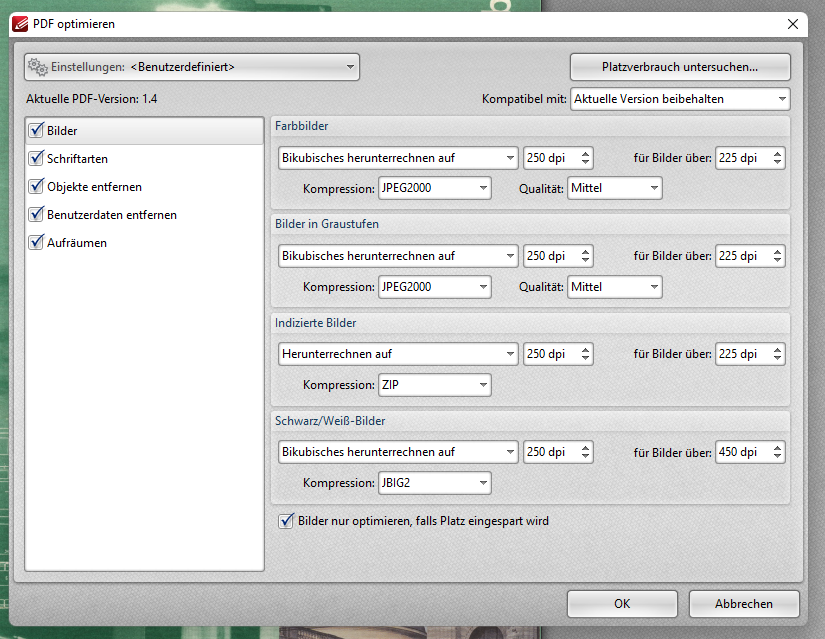
Task: Close the PDF optimieren dialog
Action: tap(793, 24)
